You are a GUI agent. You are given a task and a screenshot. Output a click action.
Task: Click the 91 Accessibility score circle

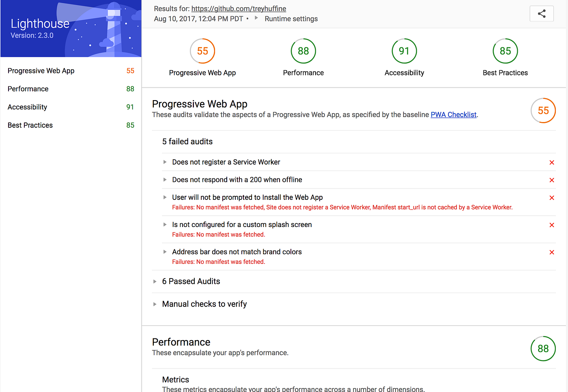point(404,51)
